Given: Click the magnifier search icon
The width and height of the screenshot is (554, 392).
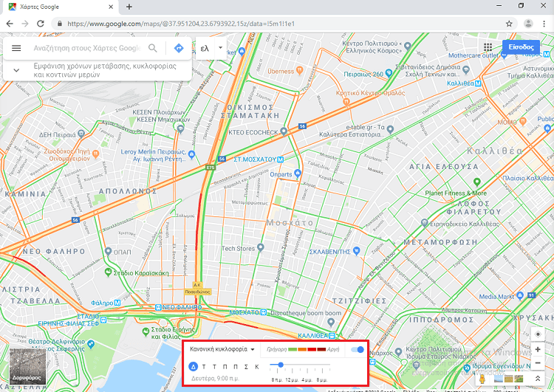Looking at the screenshot, I should tap(153, 48).
